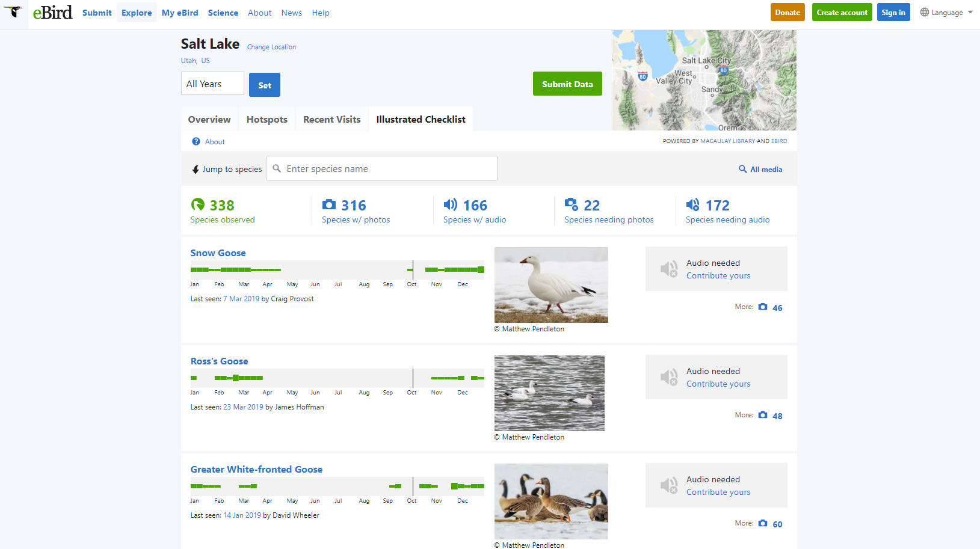
Task: Click the species observed green leaf icon
Action: (197, 205)
